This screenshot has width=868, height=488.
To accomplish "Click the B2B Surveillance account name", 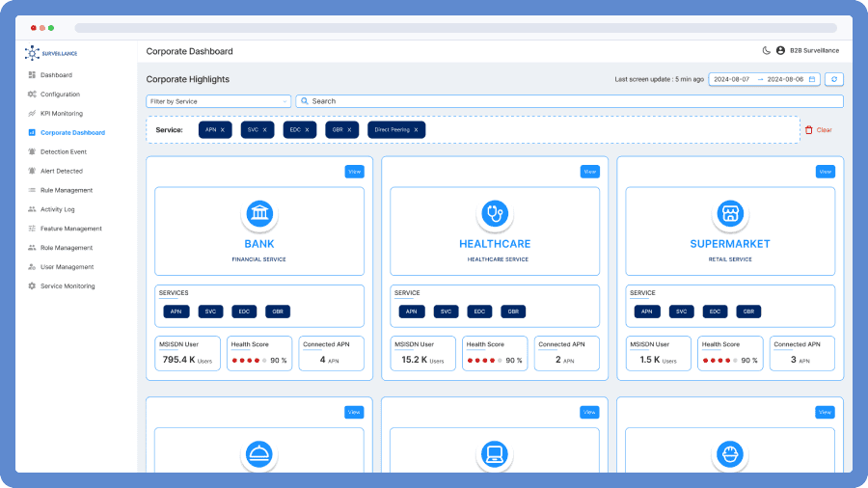I will (x=814, y=50).
